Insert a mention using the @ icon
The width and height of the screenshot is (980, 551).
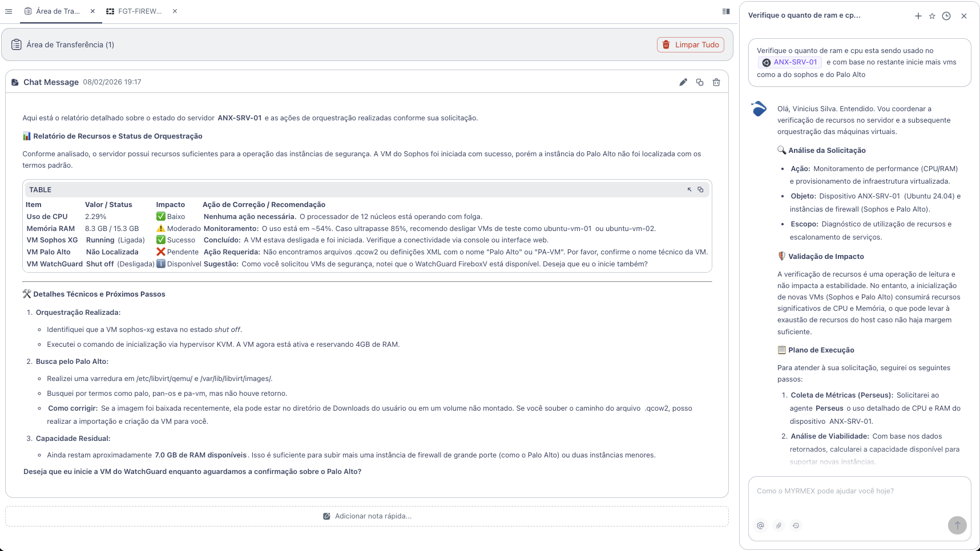(761, 525)
